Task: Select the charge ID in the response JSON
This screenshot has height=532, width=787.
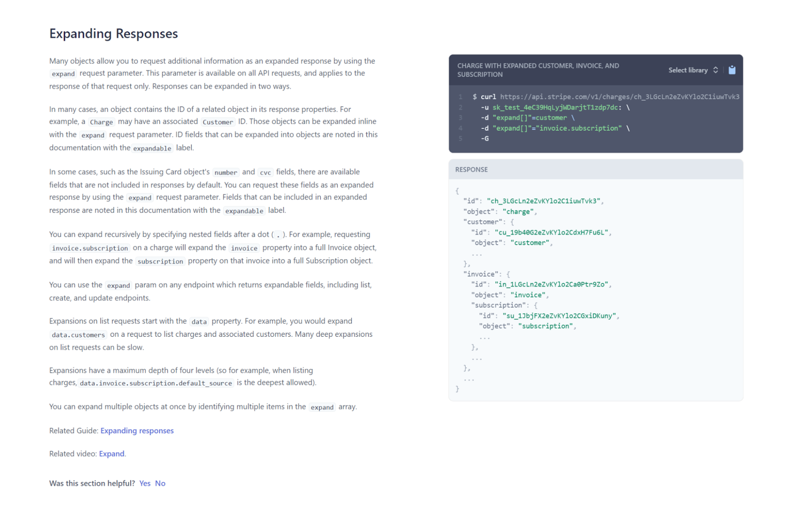Action: click(x=544, y=201)
